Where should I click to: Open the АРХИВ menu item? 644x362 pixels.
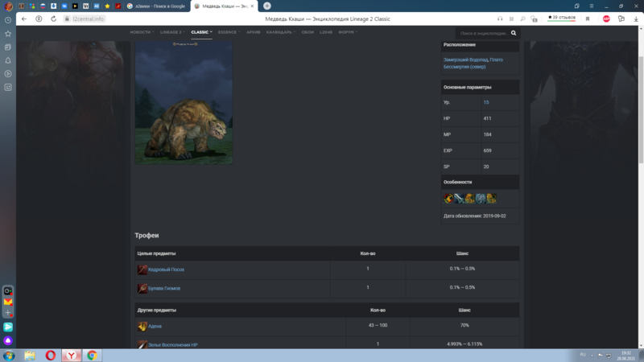click(x=254, y=32)
